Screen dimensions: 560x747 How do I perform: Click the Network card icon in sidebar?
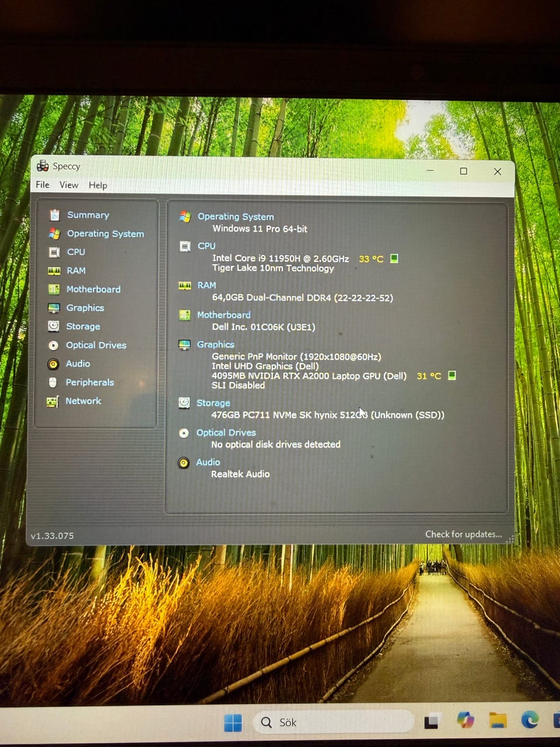(x=52, y=402)
